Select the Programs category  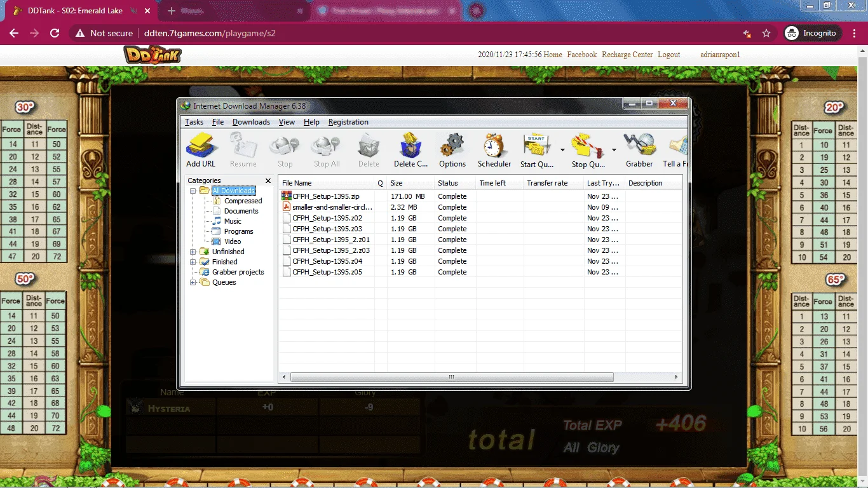pos(238,231)
